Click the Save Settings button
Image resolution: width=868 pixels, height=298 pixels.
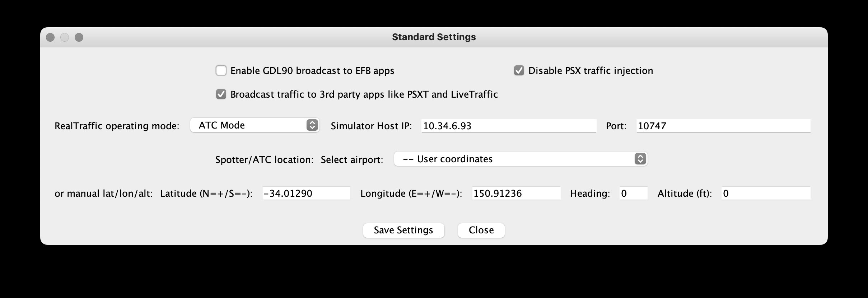point(403,230)
